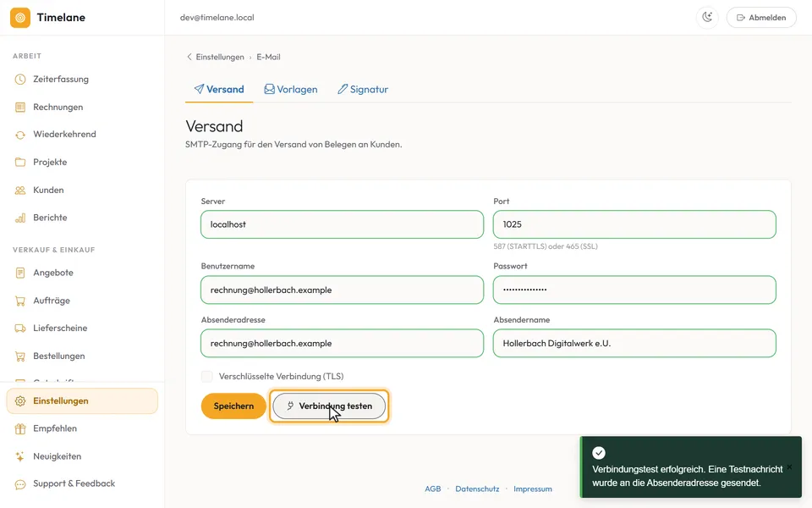The height and width of the screenshot is (508, 812).
Task: Click the 587 (STARTTLS) oder 465 (SSL) hint
Action: (x=546, y=246)
